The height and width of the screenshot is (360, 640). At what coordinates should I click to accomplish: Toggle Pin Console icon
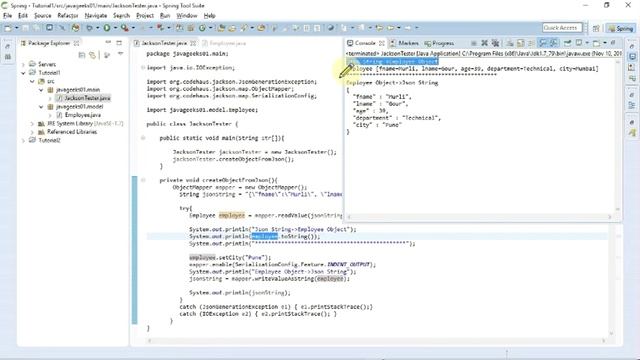tap(567, 43)
